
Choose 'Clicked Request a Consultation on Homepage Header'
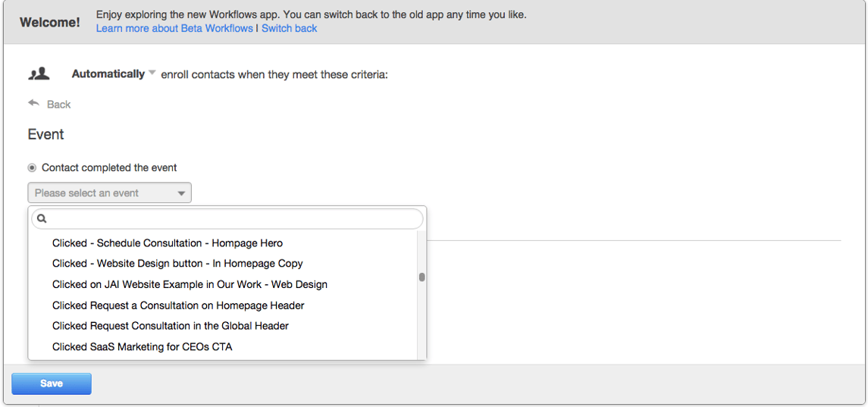[178, 305]
